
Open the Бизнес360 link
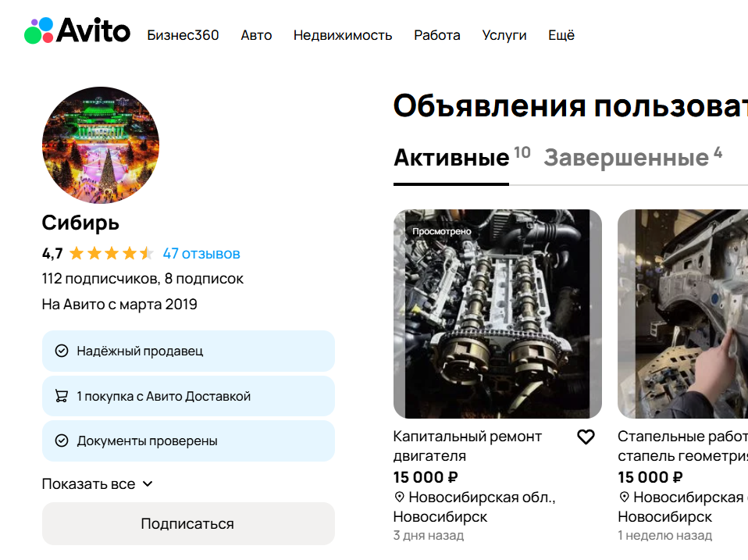(183, 35)
